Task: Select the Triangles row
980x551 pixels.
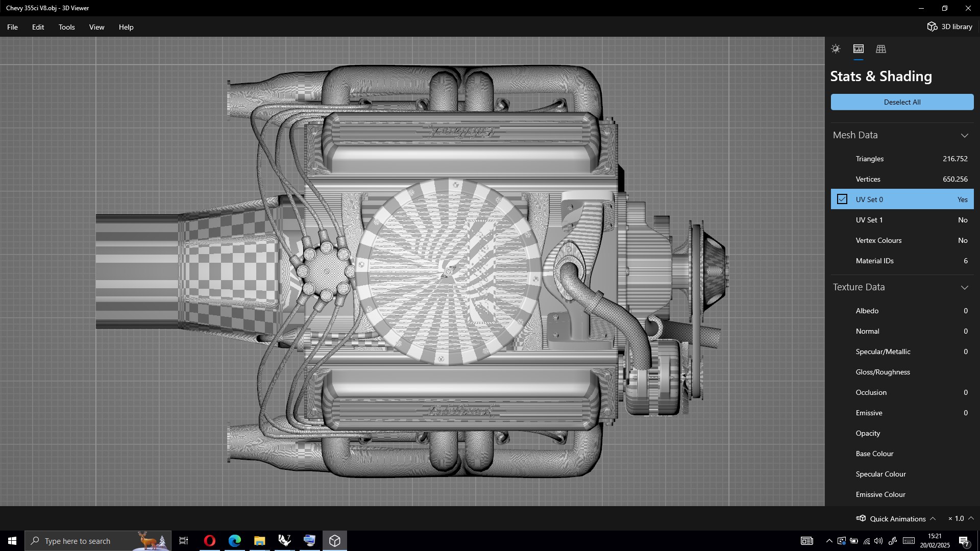Action: click(902, 159)
